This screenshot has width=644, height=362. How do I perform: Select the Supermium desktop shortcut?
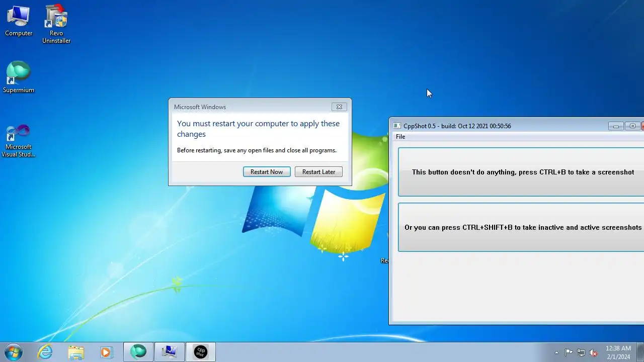tap(19, 77)
